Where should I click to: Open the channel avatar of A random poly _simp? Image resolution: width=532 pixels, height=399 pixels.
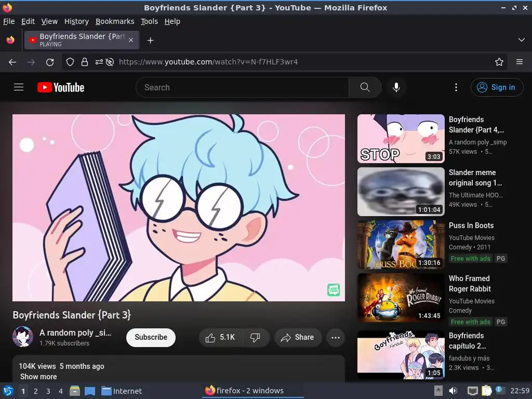pos(23,337)
